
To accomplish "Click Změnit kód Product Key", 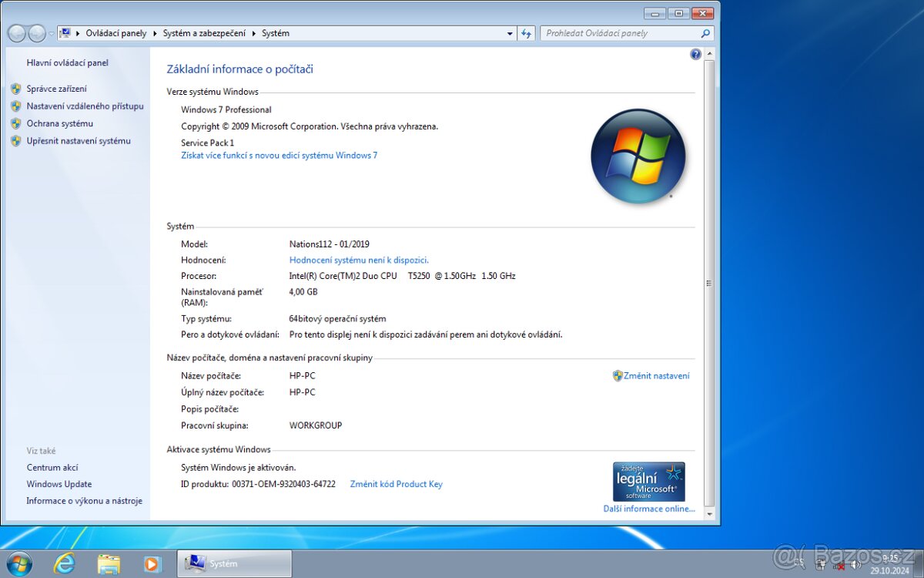I will point(397,484).
